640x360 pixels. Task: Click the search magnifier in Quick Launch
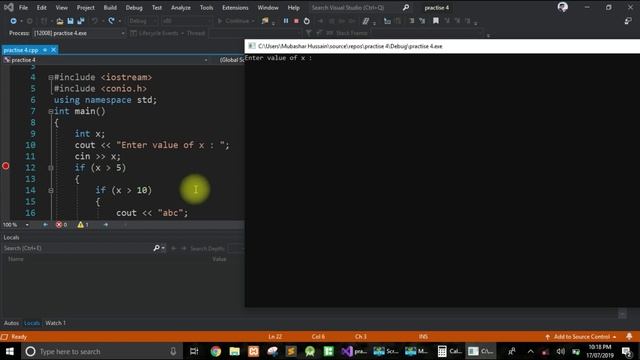406,7
